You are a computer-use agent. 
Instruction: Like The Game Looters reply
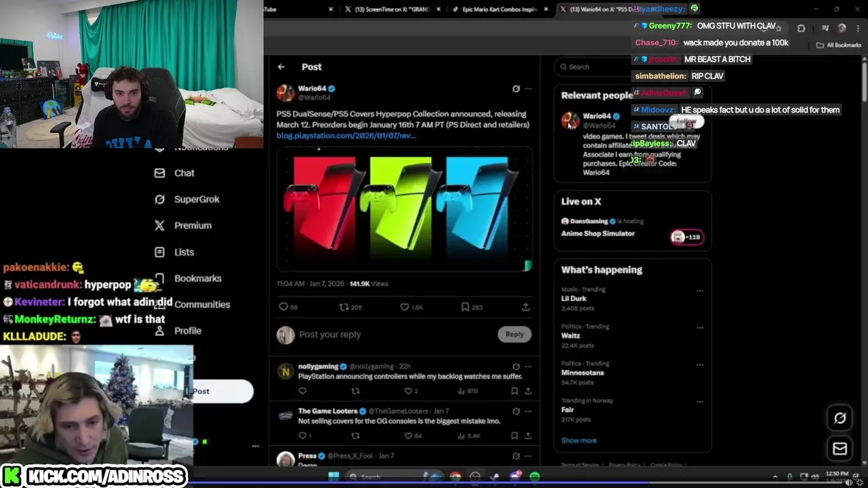point(408,436)
